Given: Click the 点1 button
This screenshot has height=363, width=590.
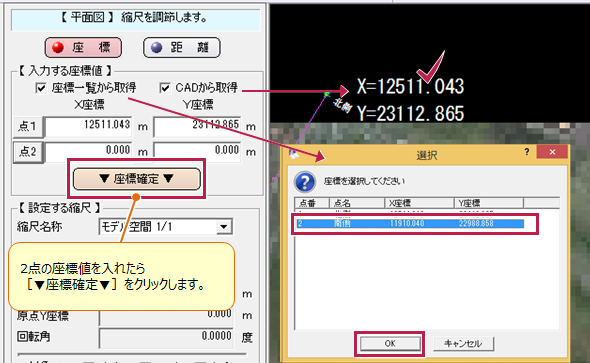Looking at the screenshot, I should (x=28, y=126).
